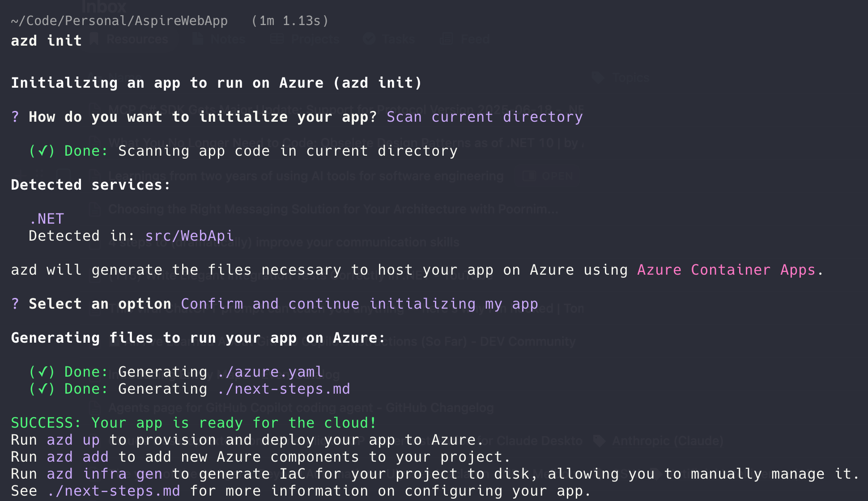Click the "azd up" command
Screen dimensions: 868x501
[x=73, y=440]
